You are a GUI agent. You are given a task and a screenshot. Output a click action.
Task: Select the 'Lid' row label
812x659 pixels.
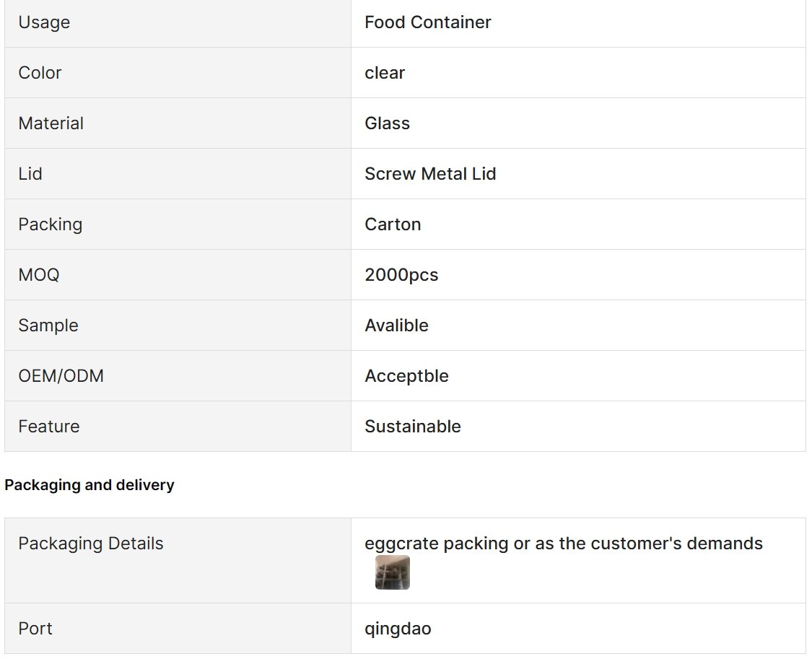(30, 174)
